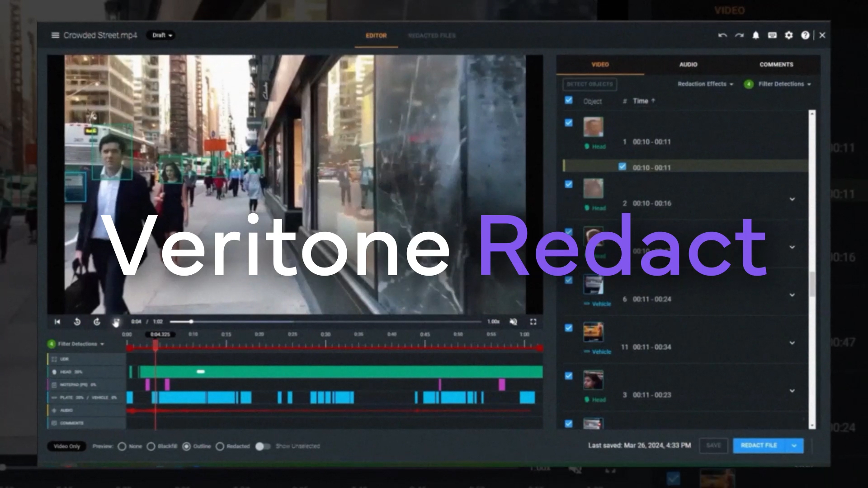Screen dimensions: 868x488
Task: Select the vehicle thumbnail of detection 6
Action: pyautogui.click(x=593, y=284)
